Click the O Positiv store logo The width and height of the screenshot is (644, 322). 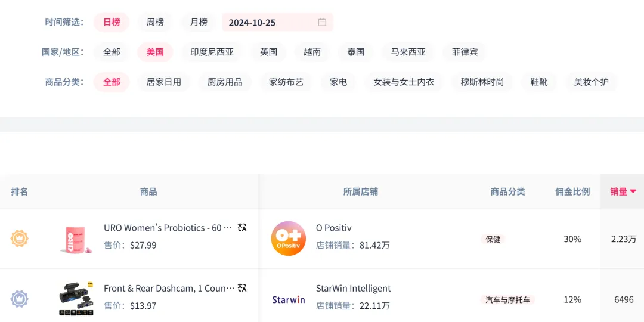click(289, 239)
